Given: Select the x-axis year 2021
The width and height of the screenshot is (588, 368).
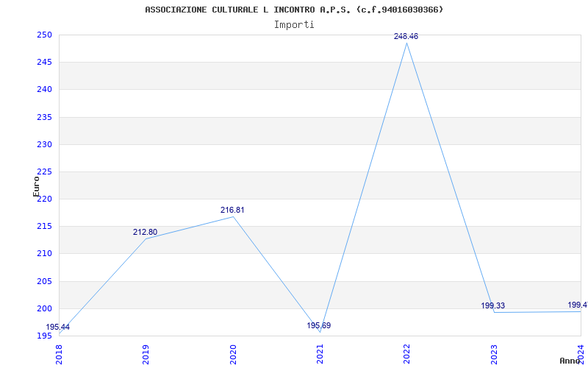Looking at the screenshot, I should [x=320, y=354].
